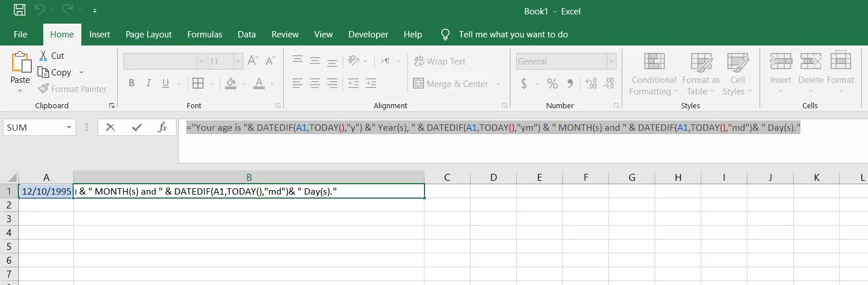Switch to the Insert tab
The height and width of the screenshot is (285, 868).
click(100, 35)
